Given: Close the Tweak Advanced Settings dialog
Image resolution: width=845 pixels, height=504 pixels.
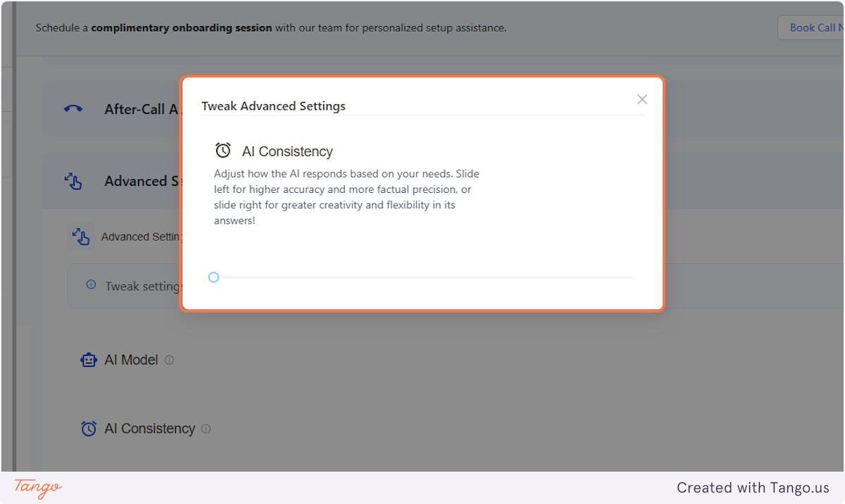Looking at the screenshot, I should click(x=641, y=99).
